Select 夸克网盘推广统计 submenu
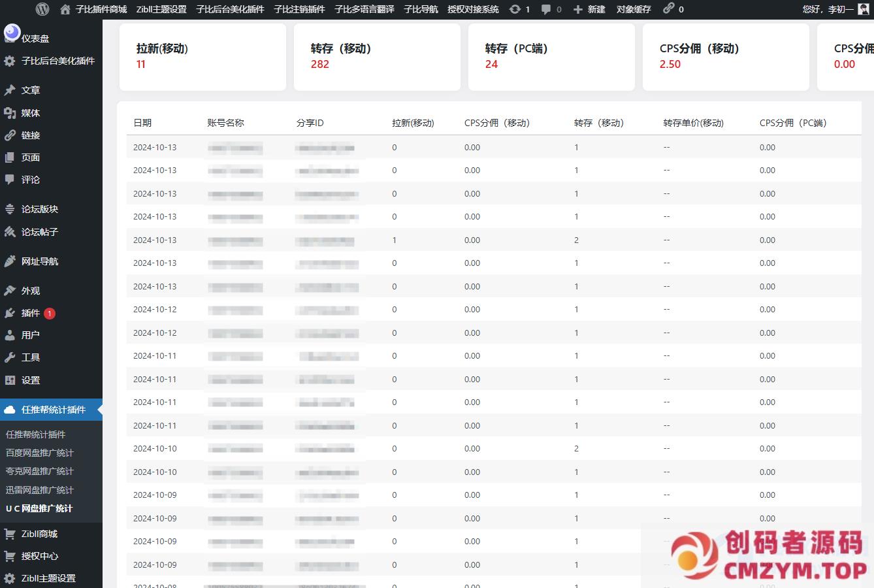The image size is (874, 588). [40, 471]
